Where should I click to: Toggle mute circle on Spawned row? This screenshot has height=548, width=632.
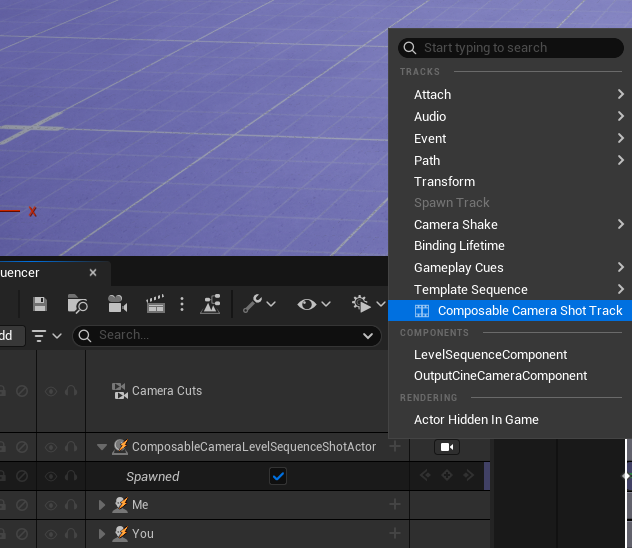22,476
